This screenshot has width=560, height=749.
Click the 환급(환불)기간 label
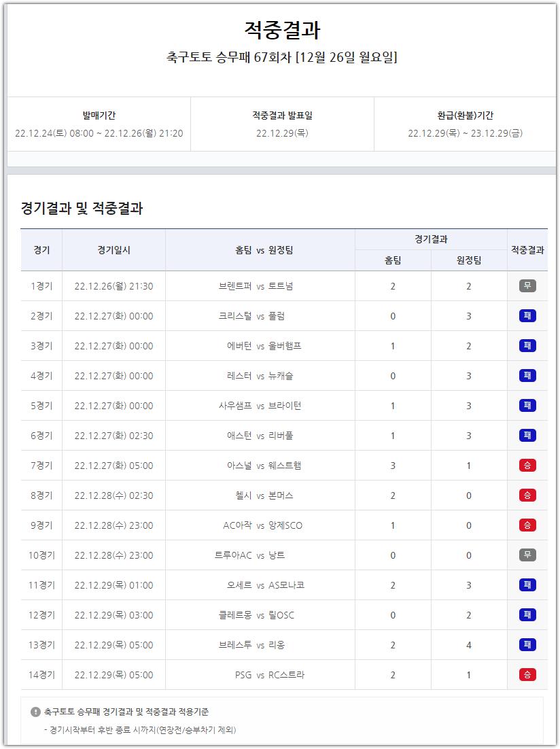465,115
